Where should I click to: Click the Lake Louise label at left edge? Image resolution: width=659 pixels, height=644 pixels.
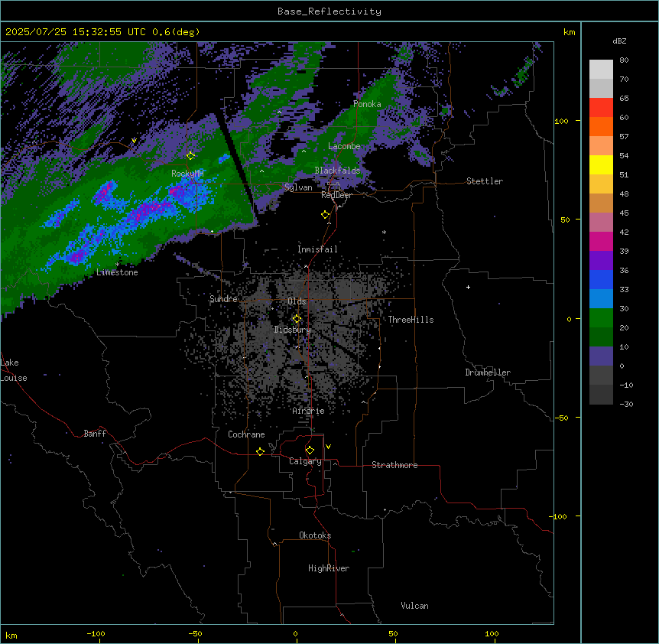coord(14,370)
